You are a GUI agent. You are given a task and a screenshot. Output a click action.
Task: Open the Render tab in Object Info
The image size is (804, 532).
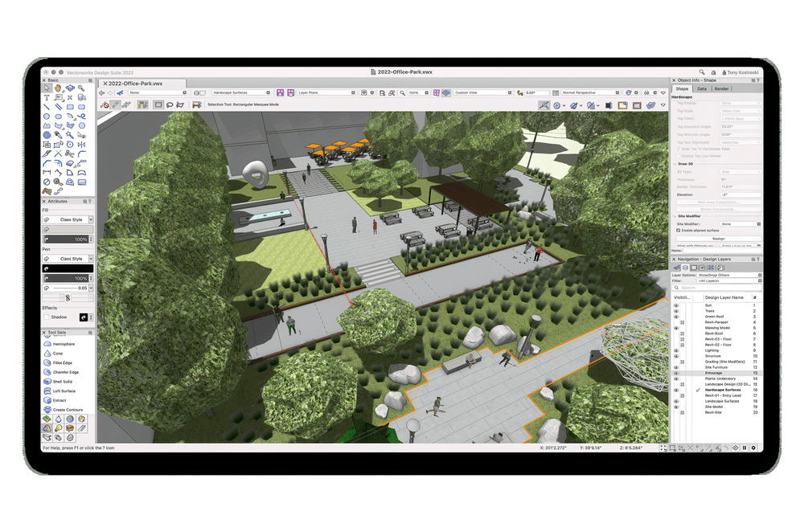pos(721,88)
